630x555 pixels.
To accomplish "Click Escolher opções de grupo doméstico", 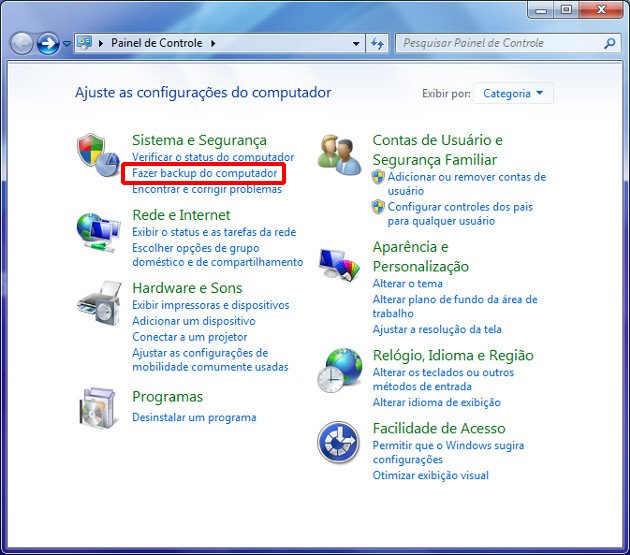I will [x=217, y=255].
